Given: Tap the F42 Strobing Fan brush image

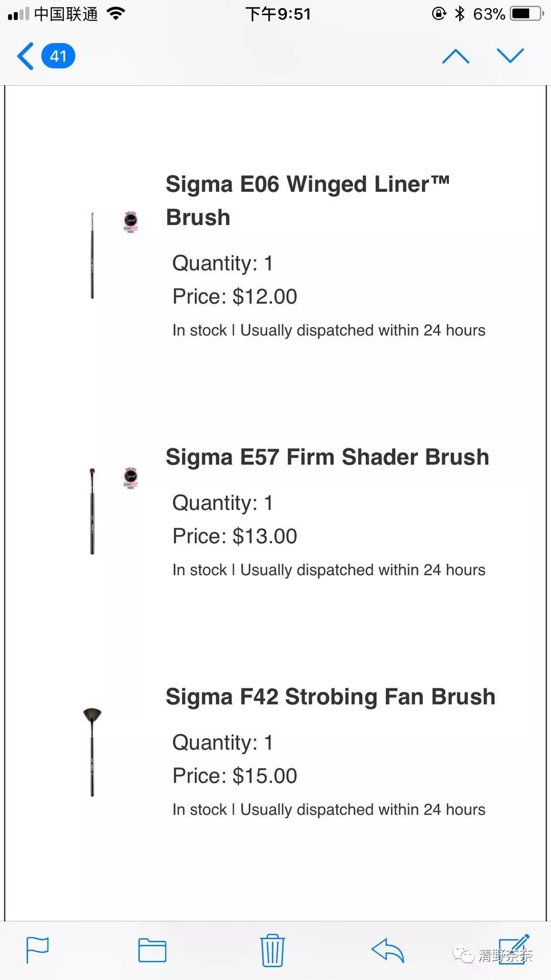Looking at the screenshot, I should (x=92, y=751).
